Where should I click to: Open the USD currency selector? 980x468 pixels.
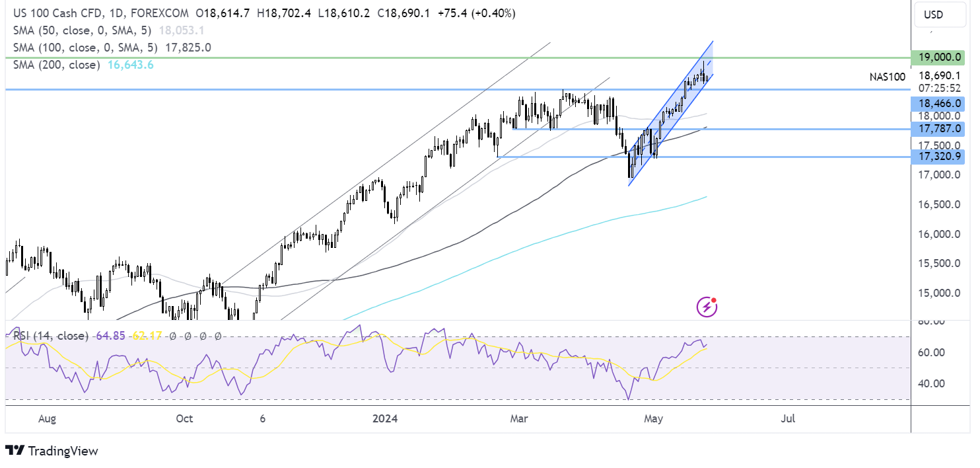tap(938, 14)
